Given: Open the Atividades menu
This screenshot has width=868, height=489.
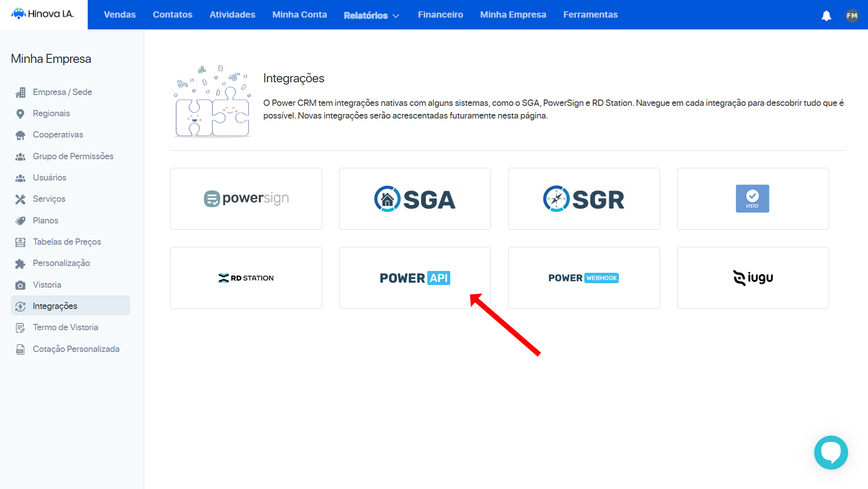Looking at the screenshot, I should coord(232,14).
